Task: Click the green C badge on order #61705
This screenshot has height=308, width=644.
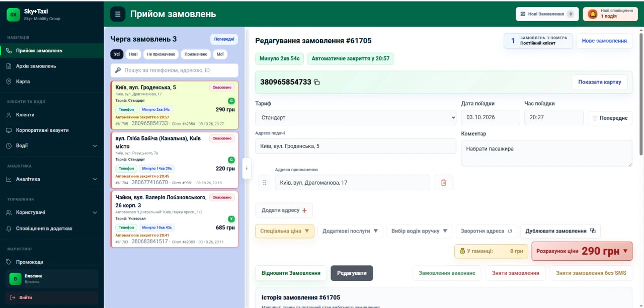Action: pyautogui.click(x=231, y=101)
